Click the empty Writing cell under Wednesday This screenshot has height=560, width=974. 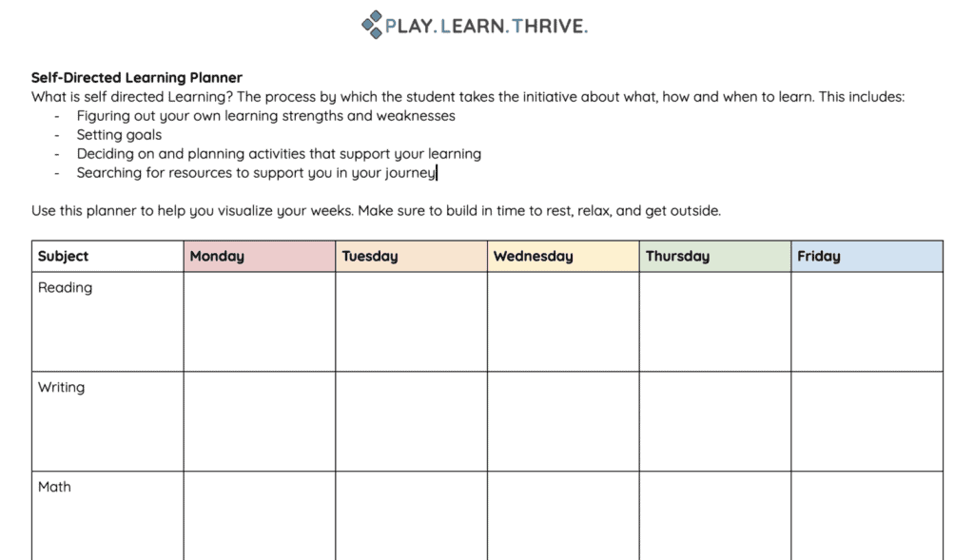(563, 422)
